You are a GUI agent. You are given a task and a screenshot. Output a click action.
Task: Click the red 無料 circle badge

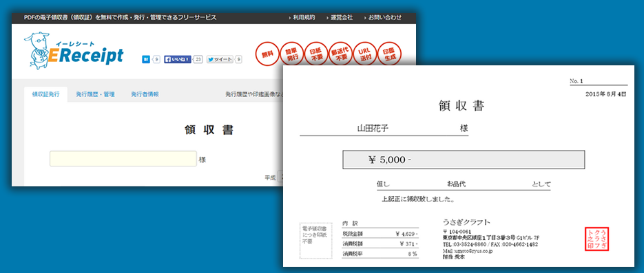[x=268, y=54]
